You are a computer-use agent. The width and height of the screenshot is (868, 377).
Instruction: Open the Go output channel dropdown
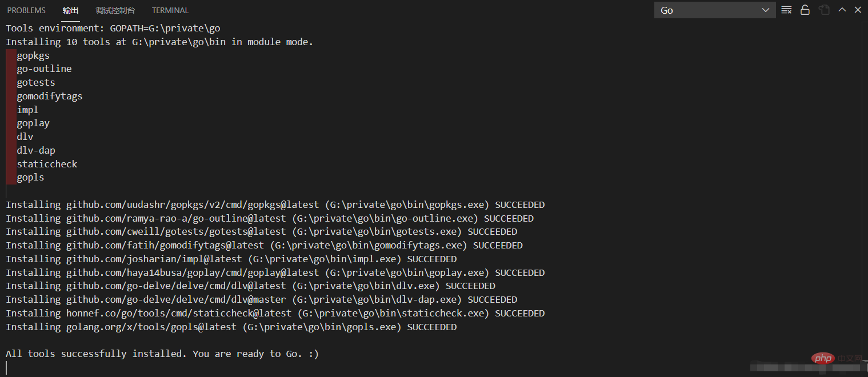point(714,10)
